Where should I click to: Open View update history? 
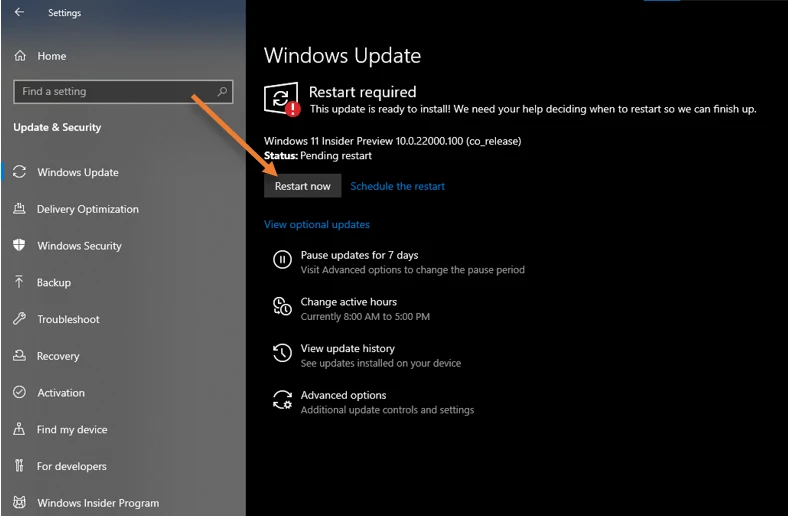tap(348, 348)
